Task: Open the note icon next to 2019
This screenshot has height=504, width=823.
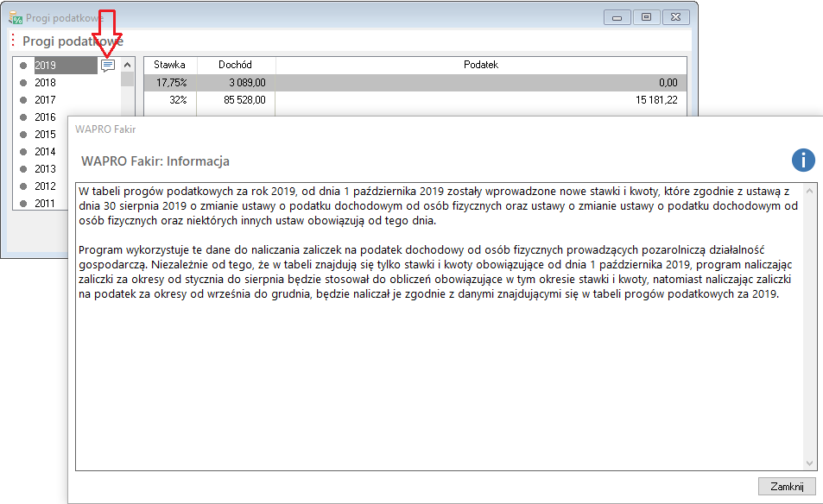Action: (x=108, y=66)
